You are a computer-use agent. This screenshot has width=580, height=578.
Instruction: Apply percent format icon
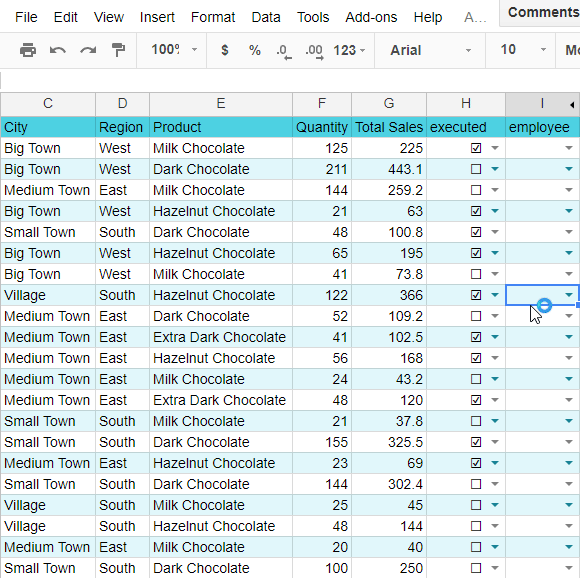(254, 50)
